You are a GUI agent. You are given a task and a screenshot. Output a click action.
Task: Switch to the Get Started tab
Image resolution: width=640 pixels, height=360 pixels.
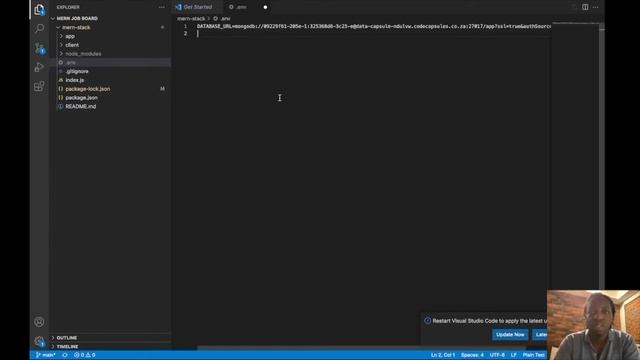click(x=198, y=7)
